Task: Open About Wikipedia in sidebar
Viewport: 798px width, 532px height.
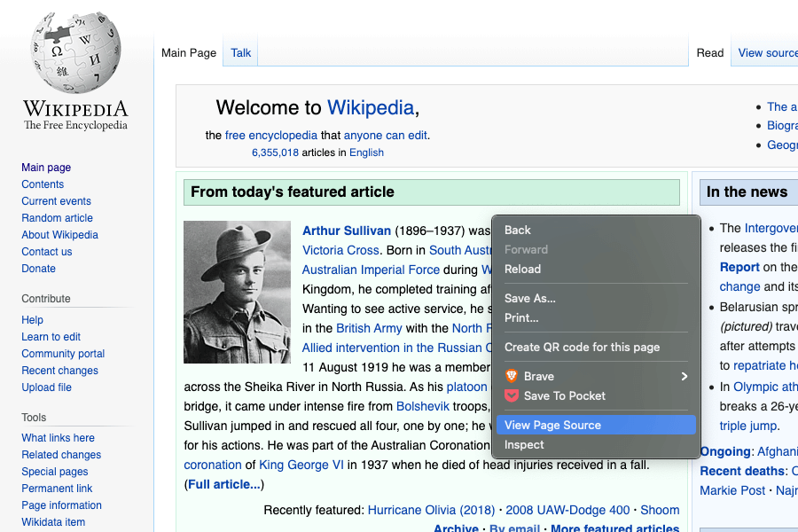Action: click(59, 235)
